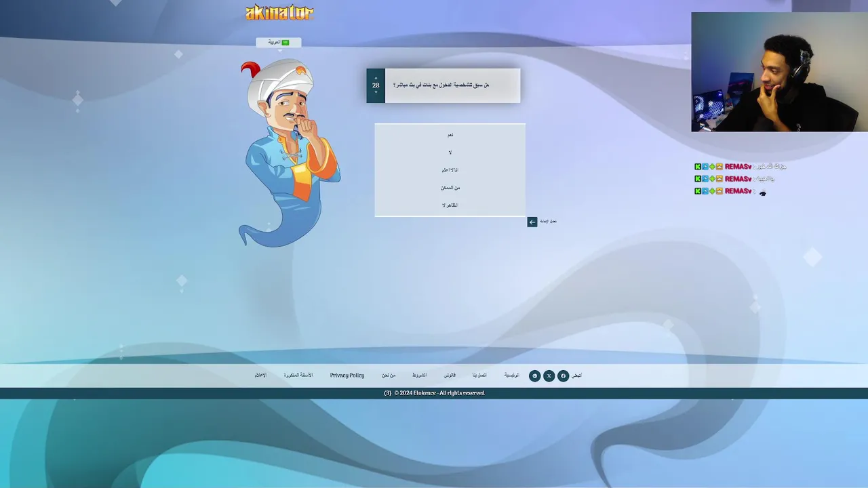This screenshot has width=868, height=488.
Task: Click the flag icon in language selector
Action: tap(285, 43)
